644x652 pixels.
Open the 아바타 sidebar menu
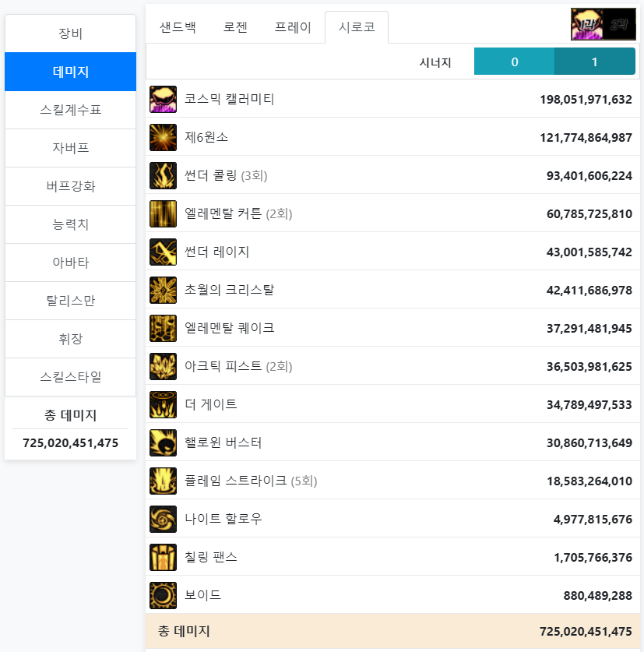coord(70,263)
